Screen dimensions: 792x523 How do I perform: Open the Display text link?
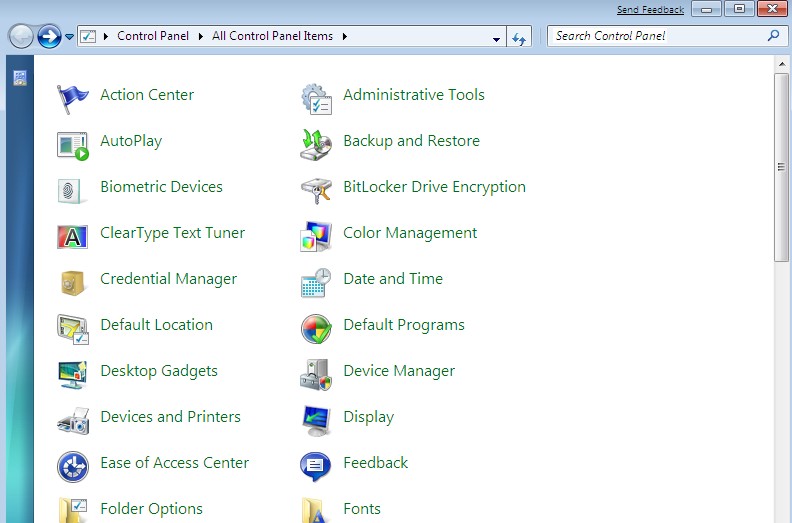click(x=368, y=417)
